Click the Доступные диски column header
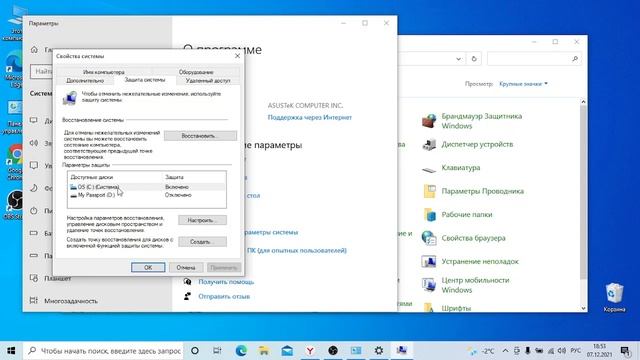This screenshot has width=640, height=360. click(91, 177)
